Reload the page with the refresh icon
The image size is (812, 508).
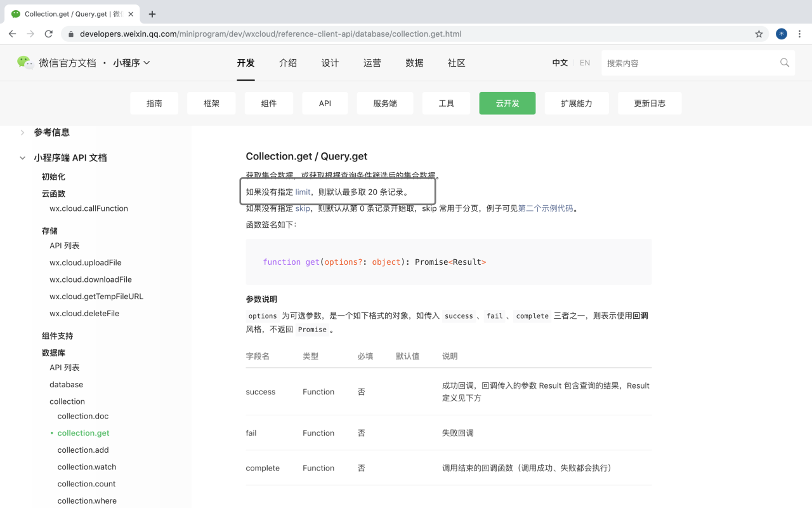click(x=49, y=34)
